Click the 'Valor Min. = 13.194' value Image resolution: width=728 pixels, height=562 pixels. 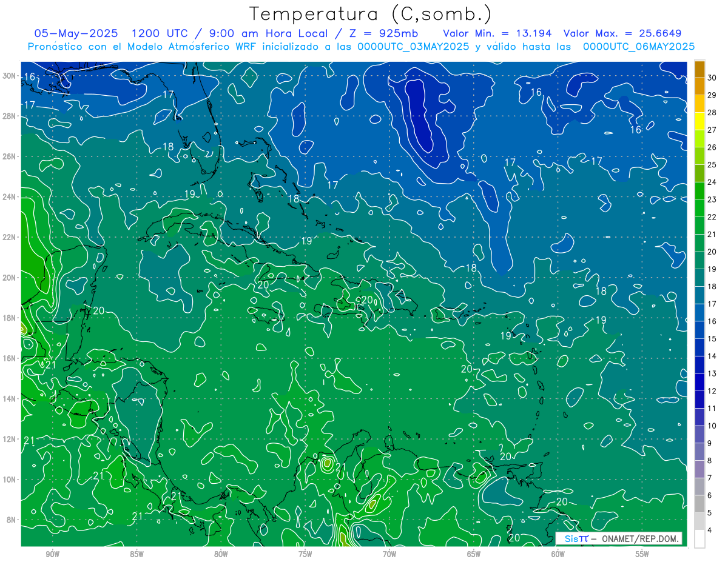497,33
